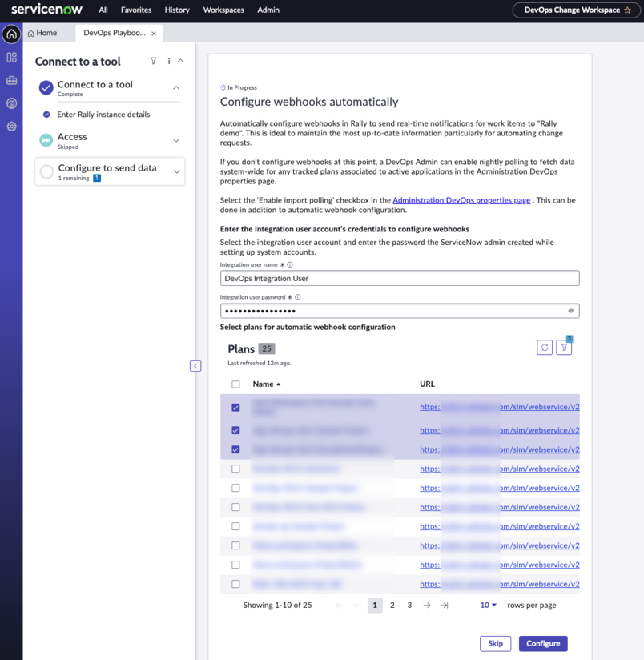Reveal the integration user password
This screenshot has width=644, height=660.
[x=571, y=311]
